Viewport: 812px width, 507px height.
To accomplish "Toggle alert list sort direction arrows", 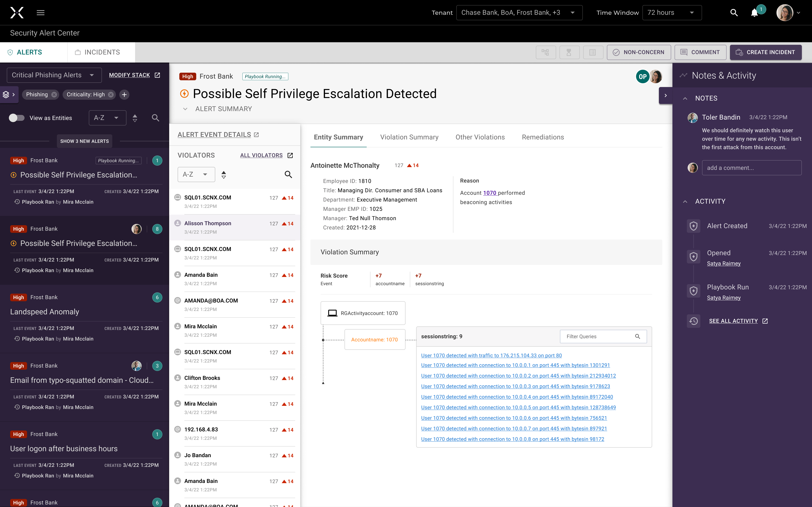I will (x=135, y=118).
